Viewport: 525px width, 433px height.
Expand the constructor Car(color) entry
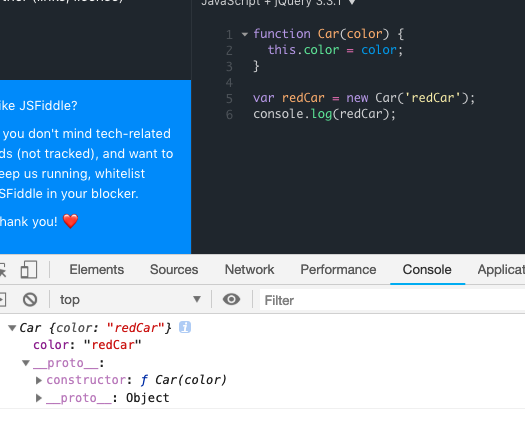[x=39, y=380]
